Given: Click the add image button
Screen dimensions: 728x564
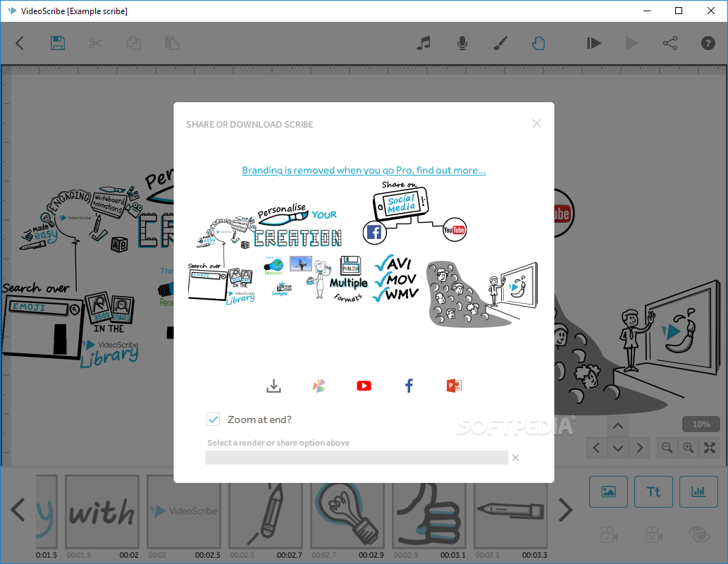Looking at the screenshot, I should [608, 491].
